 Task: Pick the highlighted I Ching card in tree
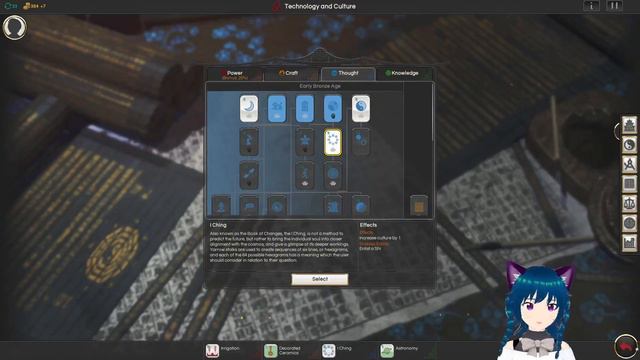(333, 142)
